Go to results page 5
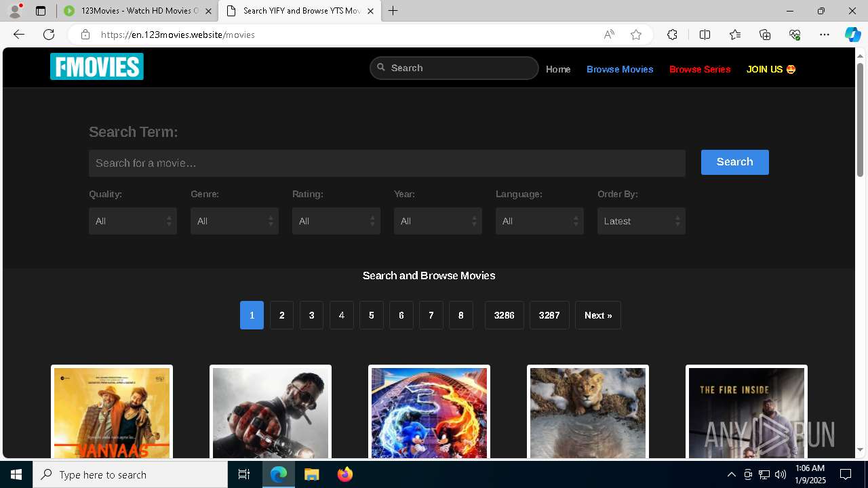The image size is (868, 488). tap(371, 315)
